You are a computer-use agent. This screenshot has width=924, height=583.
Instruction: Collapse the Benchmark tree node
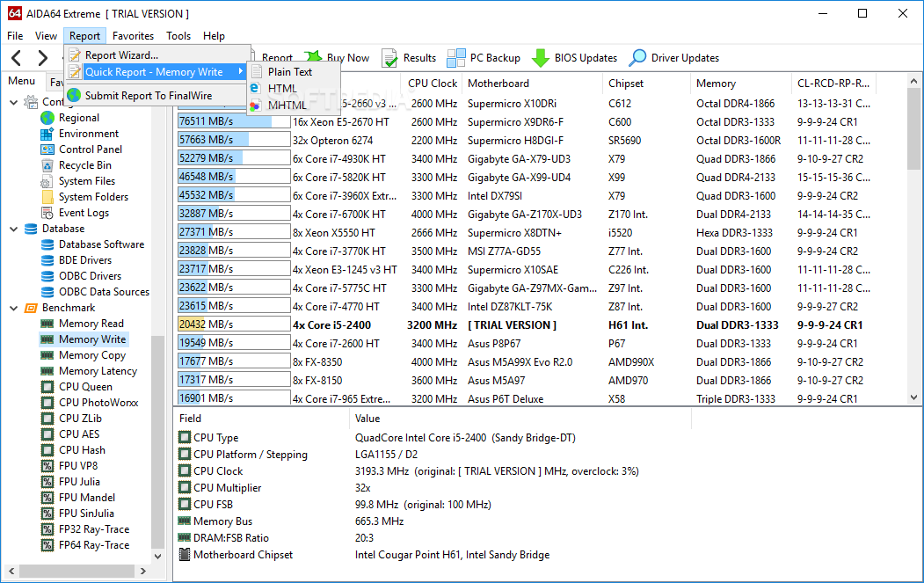(x=13, y=308)
